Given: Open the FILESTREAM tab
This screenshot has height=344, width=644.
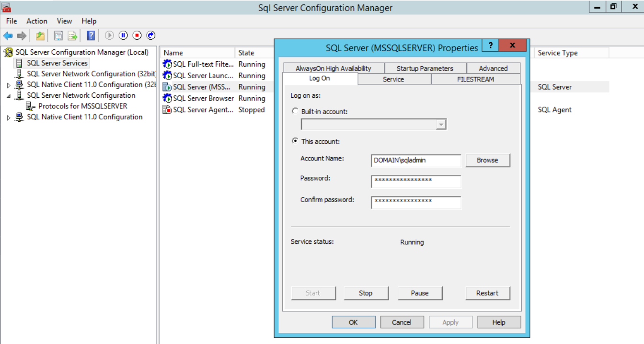Looking at the screenshot, I should pyautogui.click(x=475, y=80).
